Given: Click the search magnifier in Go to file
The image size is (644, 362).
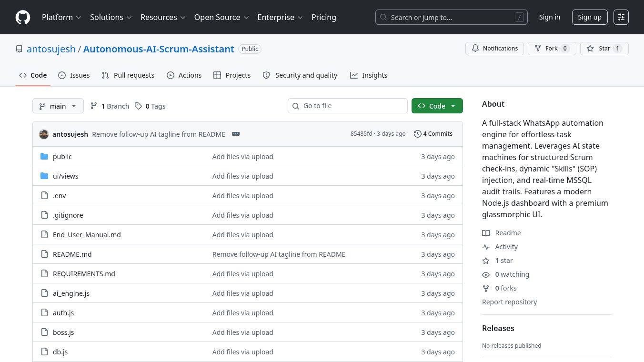Looking at the screenshot, I should pyautogui.click(x=296, y=106).
